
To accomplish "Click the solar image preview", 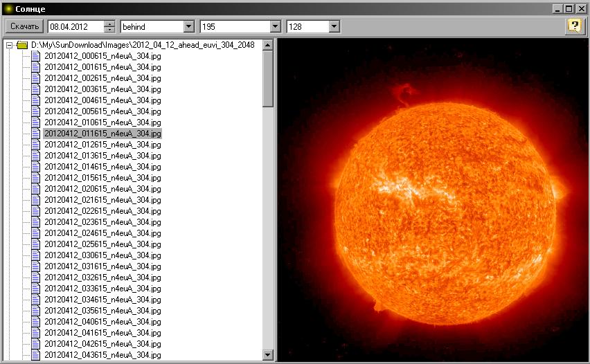I will point(432,201).
